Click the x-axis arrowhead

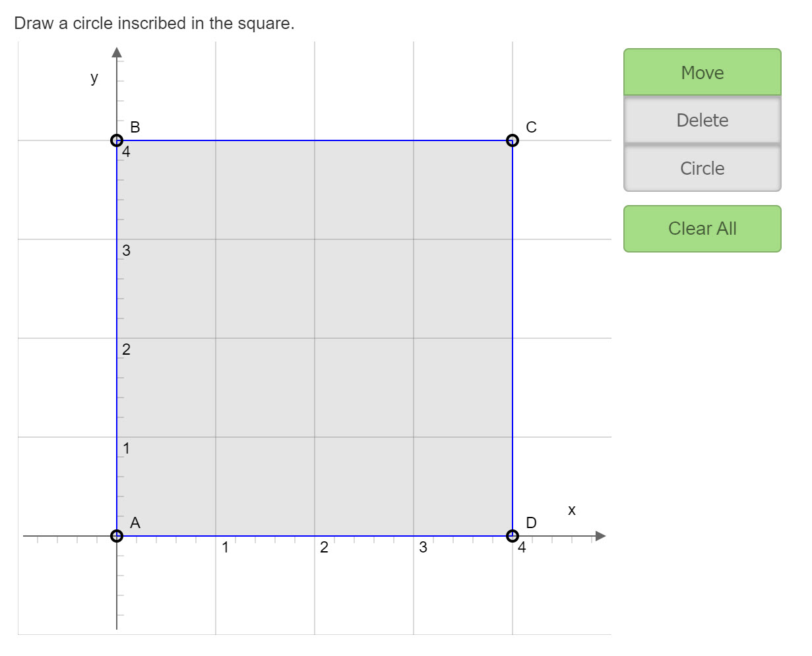(x=599, y=536)
